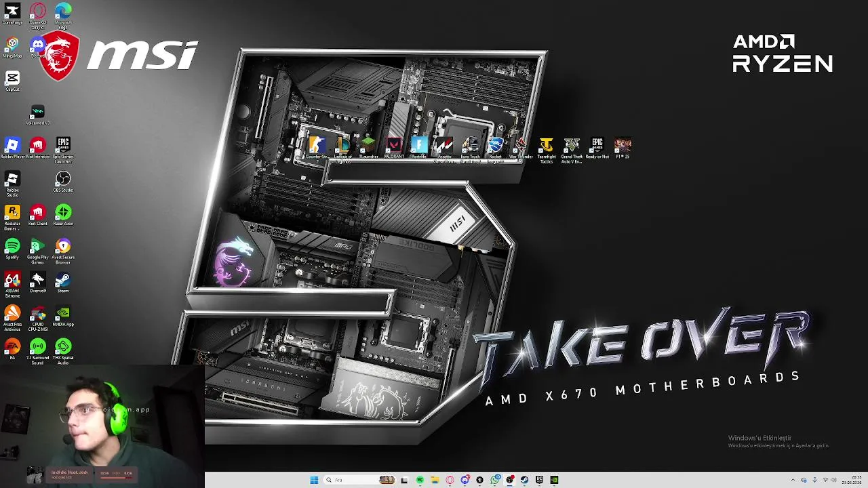Select the Avast Free Antivirus icon
This screenshot has width=868, height=488.
tap(12, 318)
